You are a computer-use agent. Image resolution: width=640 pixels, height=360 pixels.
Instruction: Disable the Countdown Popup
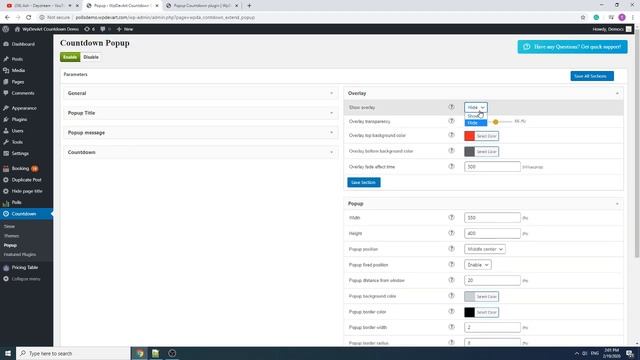[91, 57]
